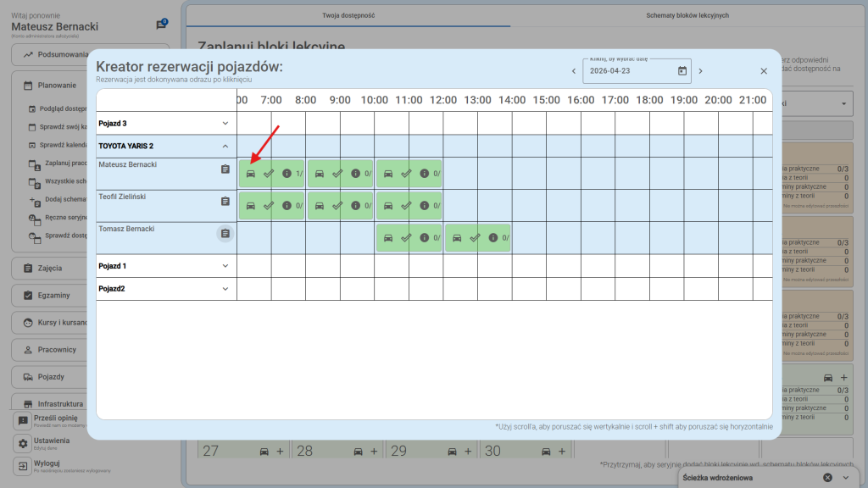Go to next day with right arrow
Viewport: 868px width, 488px height.
[700, 71]
